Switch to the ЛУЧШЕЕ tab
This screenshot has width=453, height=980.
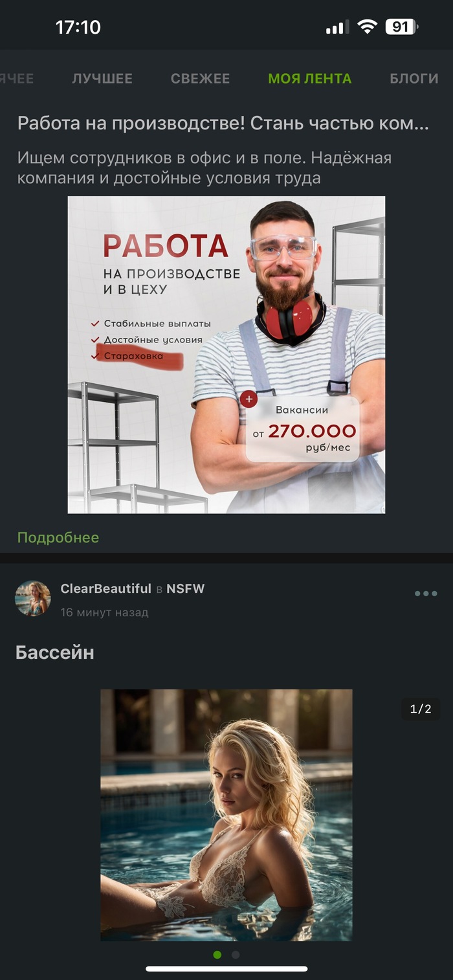pyautogui.click(x=102, y=78)
